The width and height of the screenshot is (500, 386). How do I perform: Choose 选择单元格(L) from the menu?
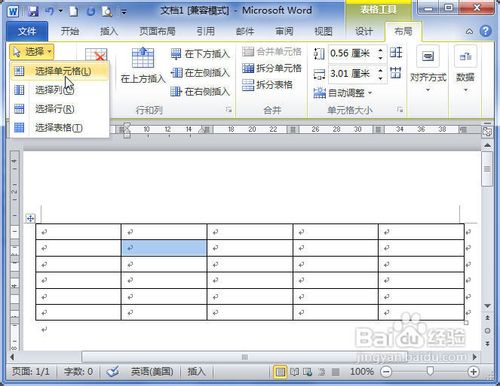(x=60, y=71)
